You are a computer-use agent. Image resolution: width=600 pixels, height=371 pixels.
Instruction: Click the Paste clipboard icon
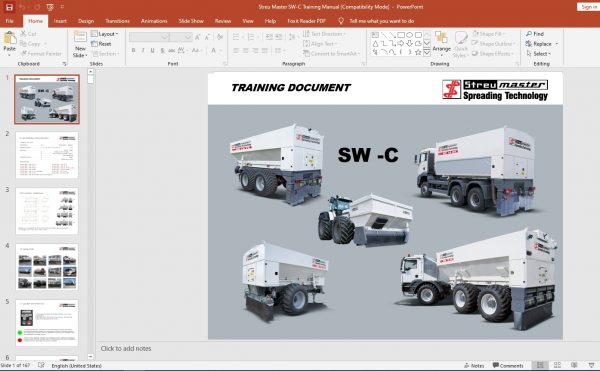[x=10, y=38]
